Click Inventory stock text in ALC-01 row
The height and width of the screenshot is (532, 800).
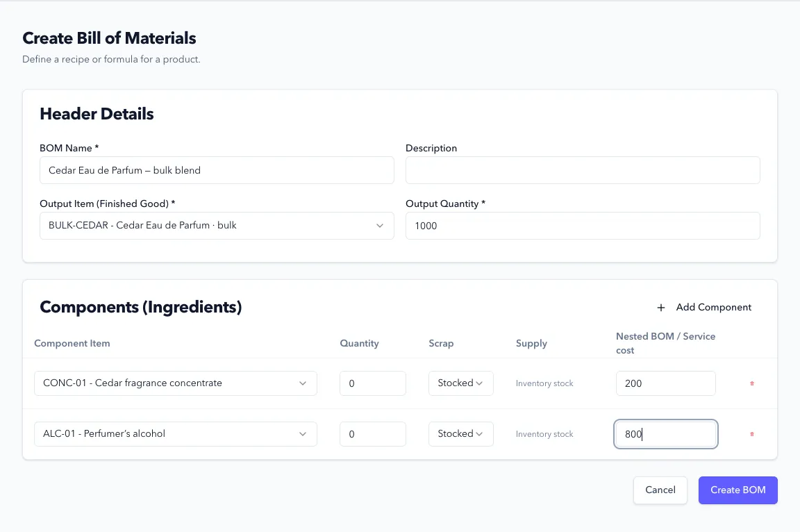(544, 434)
